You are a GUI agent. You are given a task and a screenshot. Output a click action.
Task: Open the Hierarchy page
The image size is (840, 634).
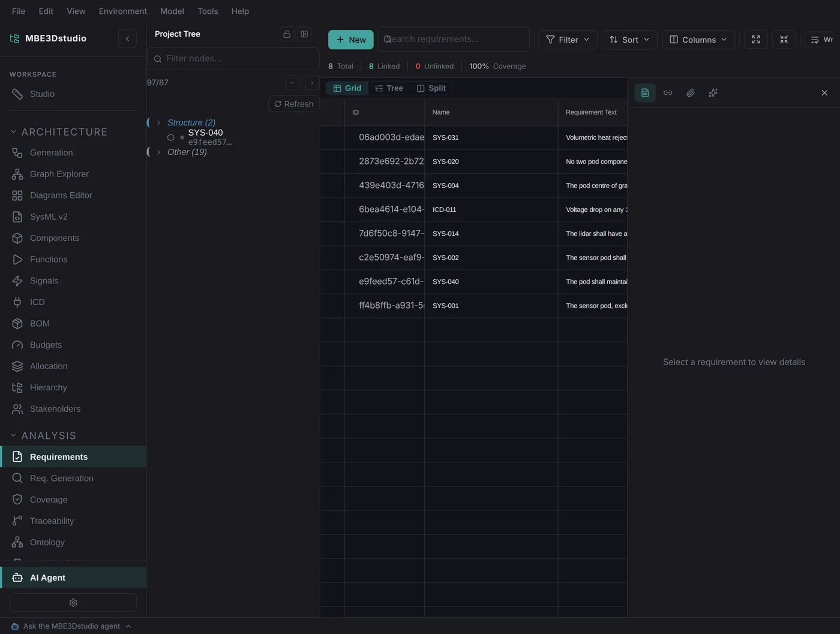[73, 387]
